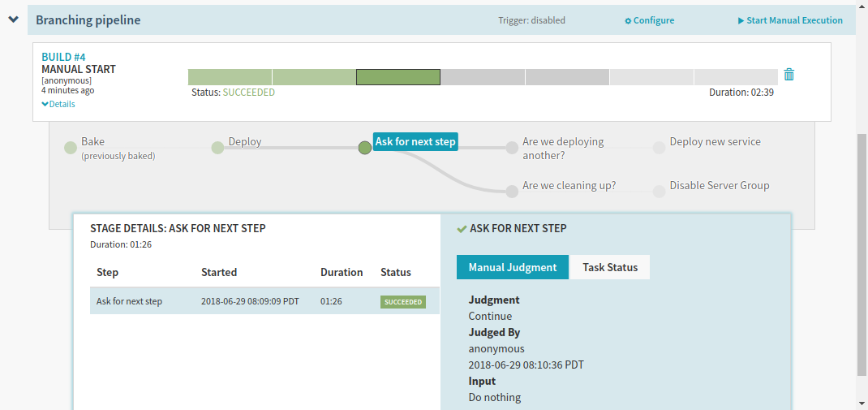Select the 'Ask for next step' table row
Screen dimensions: 868x410
pyautogui.click(x=264, y=301)
